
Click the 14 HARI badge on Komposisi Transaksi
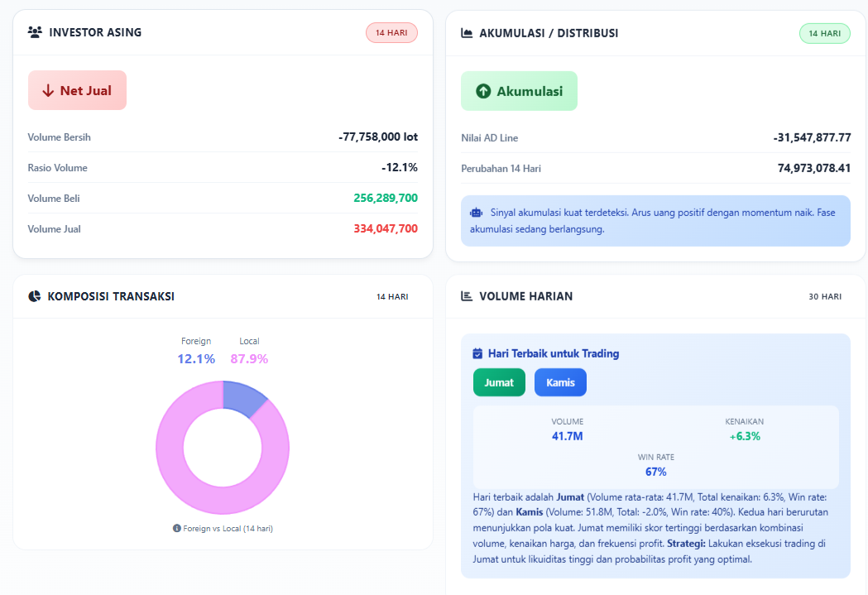point(391,296)
